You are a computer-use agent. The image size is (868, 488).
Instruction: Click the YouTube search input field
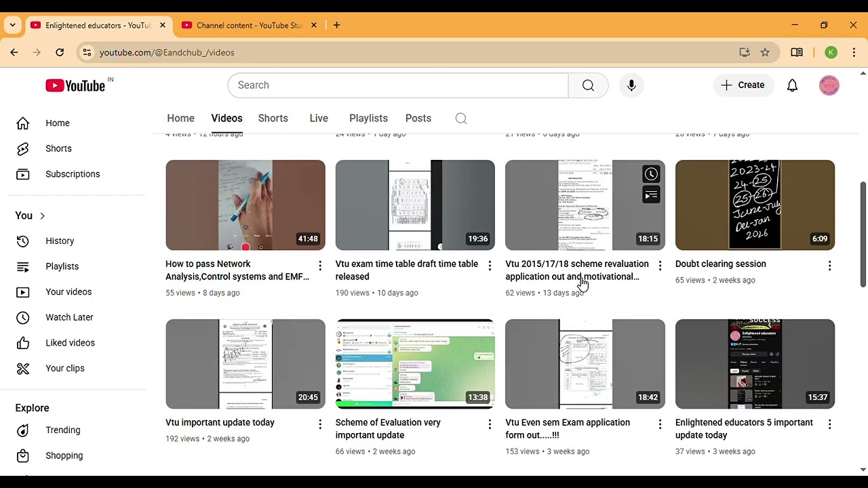(x=397, y=85)
